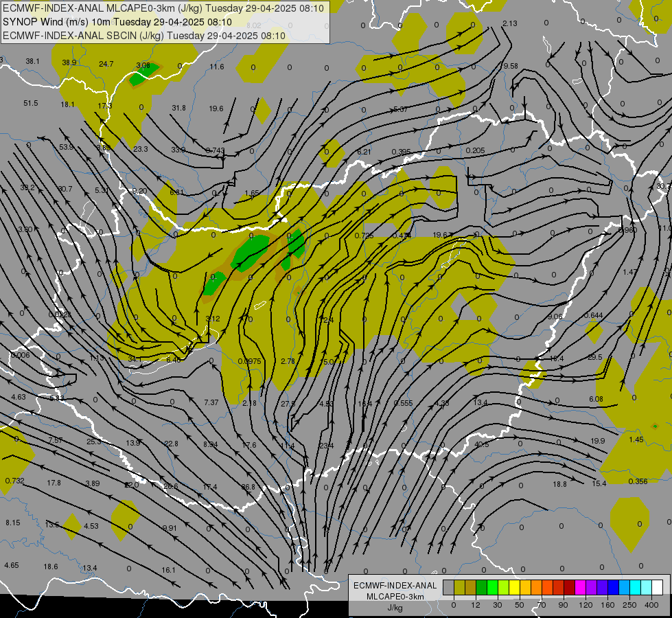
Task: Click the map value 22.8
Action: 171,444
